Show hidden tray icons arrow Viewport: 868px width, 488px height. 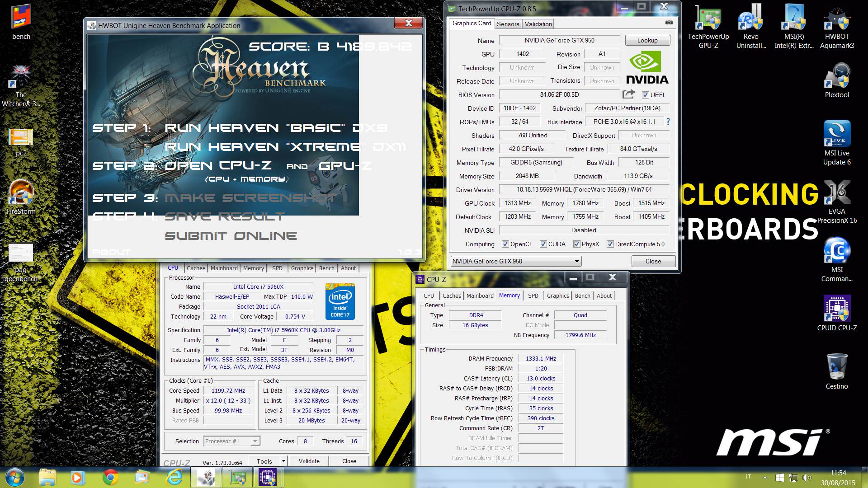pyautogui.click(x=765, y=477)
